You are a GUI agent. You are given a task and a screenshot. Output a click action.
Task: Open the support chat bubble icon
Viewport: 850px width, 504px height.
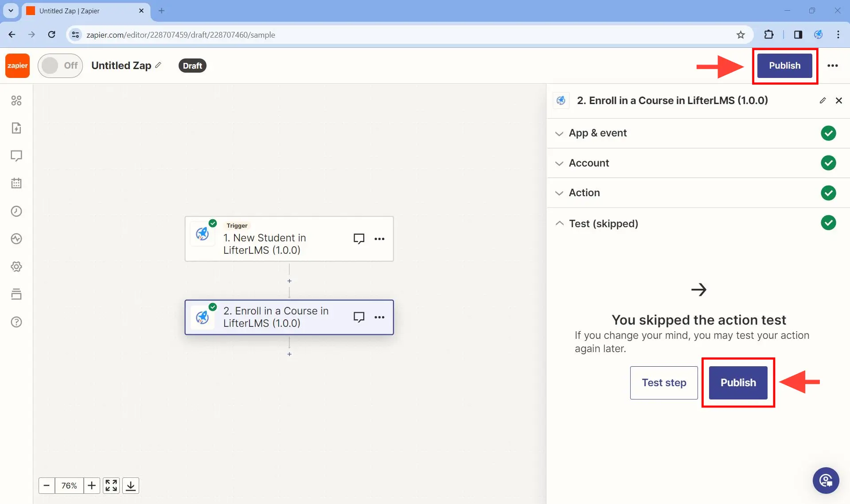(826, 480)
